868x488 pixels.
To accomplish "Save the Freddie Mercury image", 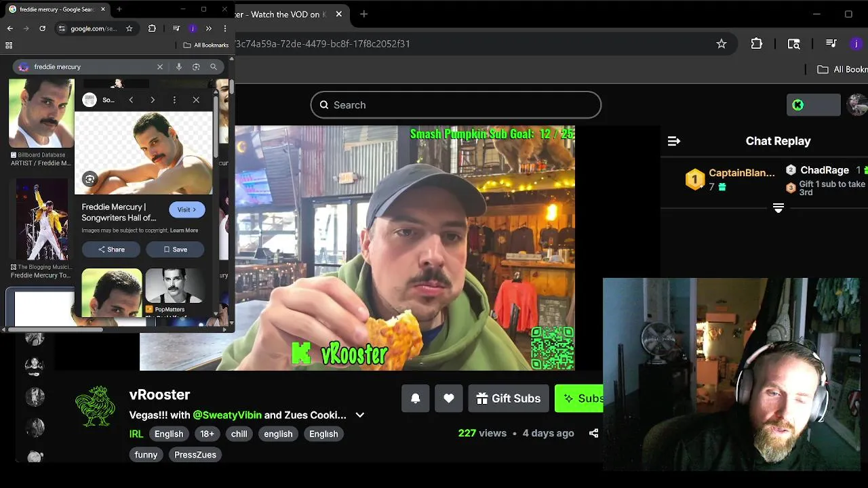I will tap(175, 249).
